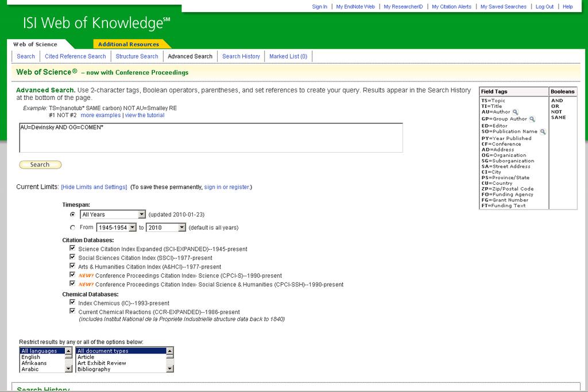Select Bibliography in document types list
The width and height of the screenshot is (588, 392).
[121, 369]
